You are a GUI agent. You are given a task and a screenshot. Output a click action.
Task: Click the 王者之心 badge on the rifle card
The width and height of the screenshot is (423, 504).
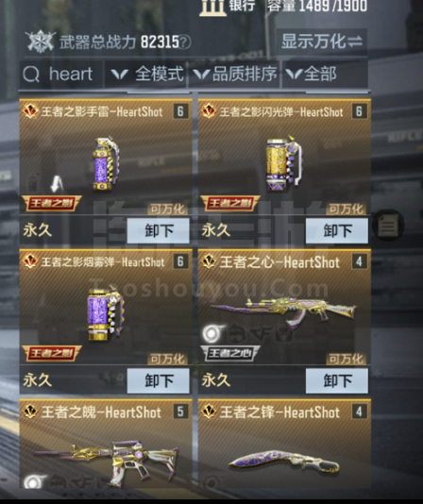click(x=229, y=353)
